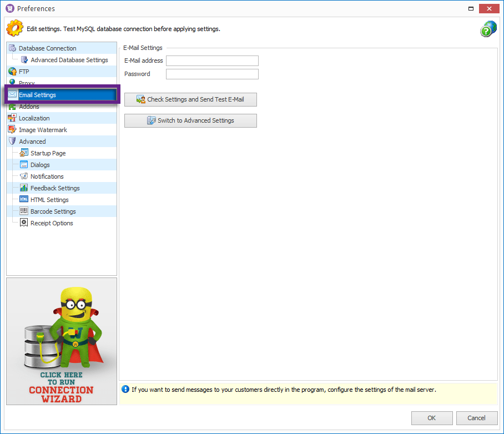Maximize the Preferences window

click(471, 9)
